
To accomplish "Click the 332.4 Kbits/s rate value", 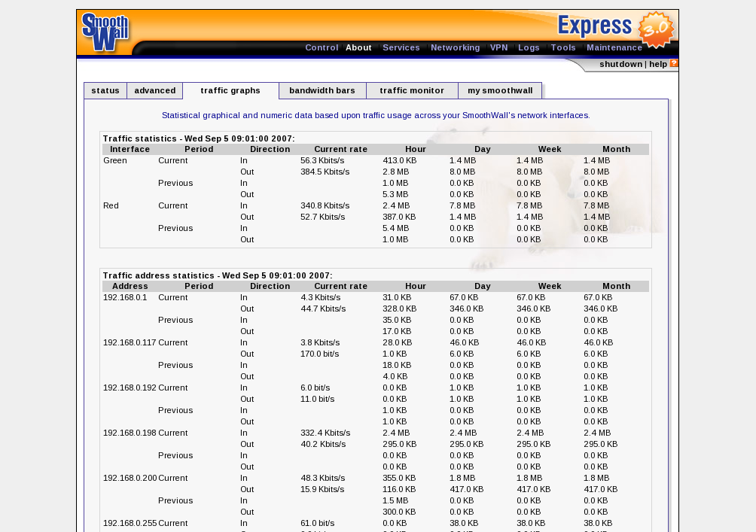I will point(325,433).
